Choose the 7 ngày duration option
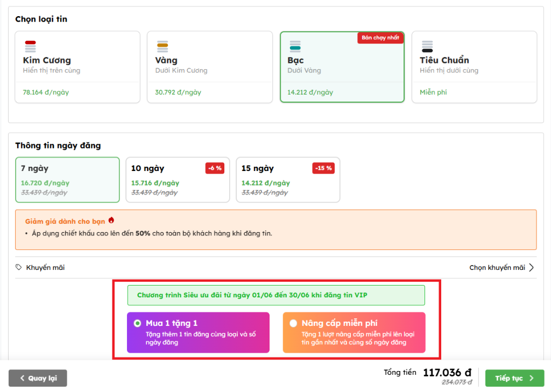Image resolution: width=551 pixels, height=392 pixels. 67,180
